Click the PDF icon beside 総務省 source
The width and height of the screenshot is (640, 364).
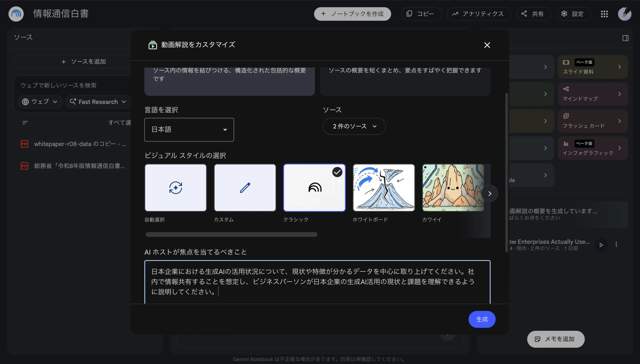click(x=24, y=166)
